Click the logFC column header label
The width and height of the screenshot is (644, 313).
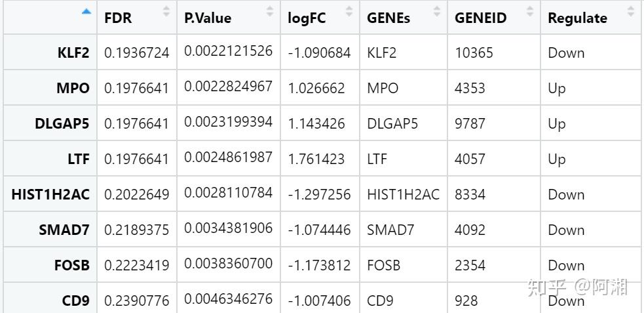(x=306, y=18)
